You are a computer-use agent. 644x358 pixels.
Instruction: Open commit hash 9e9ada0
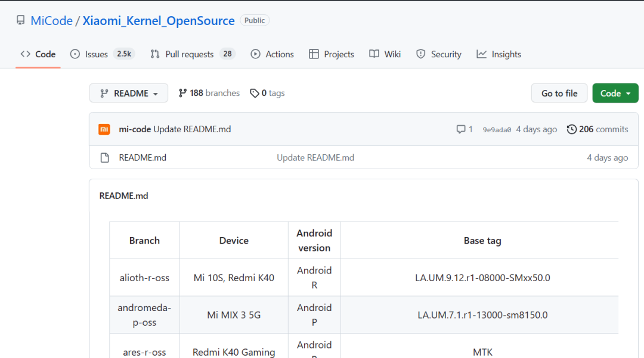(x=497, y=130)
